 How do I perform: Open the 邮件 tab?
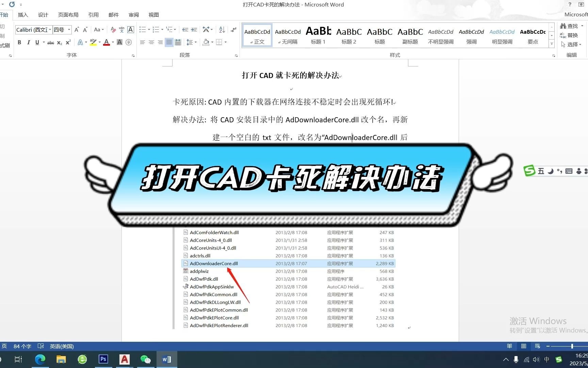click(x=114, y=15)
